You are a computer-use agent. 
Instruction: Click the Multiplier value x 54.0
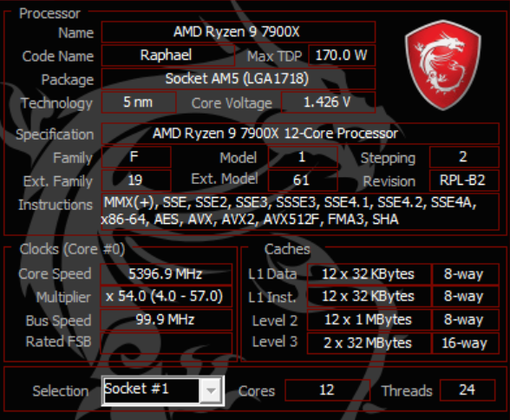167,297
